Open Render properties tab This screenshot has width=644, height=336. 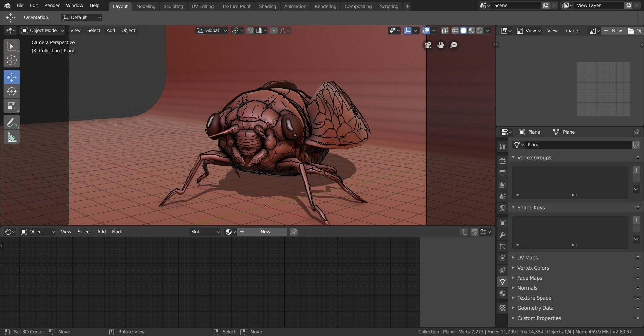point(502,161)
